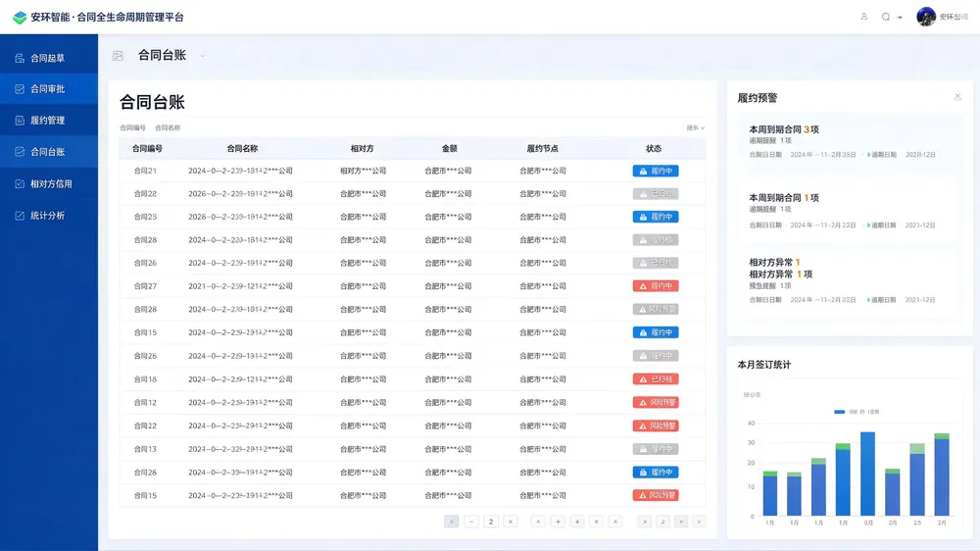980x551 pixels.
Task: Switch to 合同审批 in the sidebar
Action: (x=48, y=89)
